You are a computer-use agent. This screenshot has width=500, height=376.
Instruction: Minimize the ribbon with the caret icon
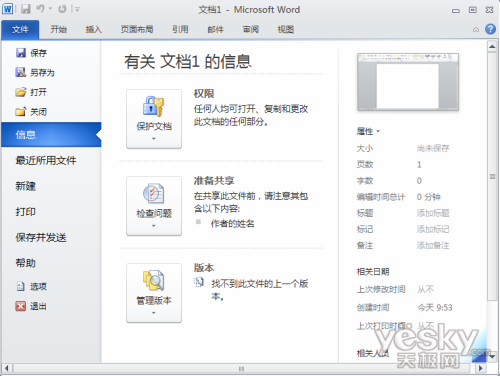point(476,30)
